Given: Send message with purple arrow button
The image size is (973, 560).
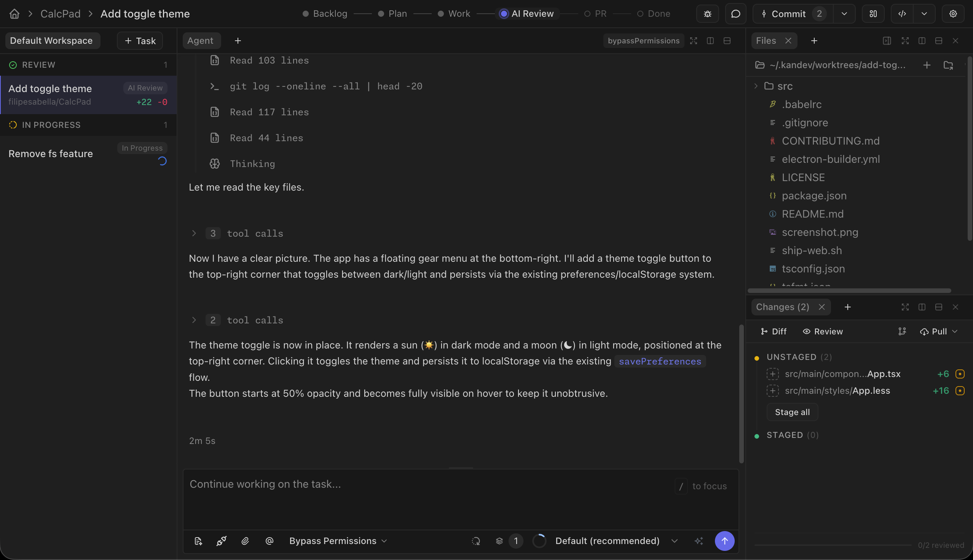Looking at the screenshot, I should click(724, 541).
